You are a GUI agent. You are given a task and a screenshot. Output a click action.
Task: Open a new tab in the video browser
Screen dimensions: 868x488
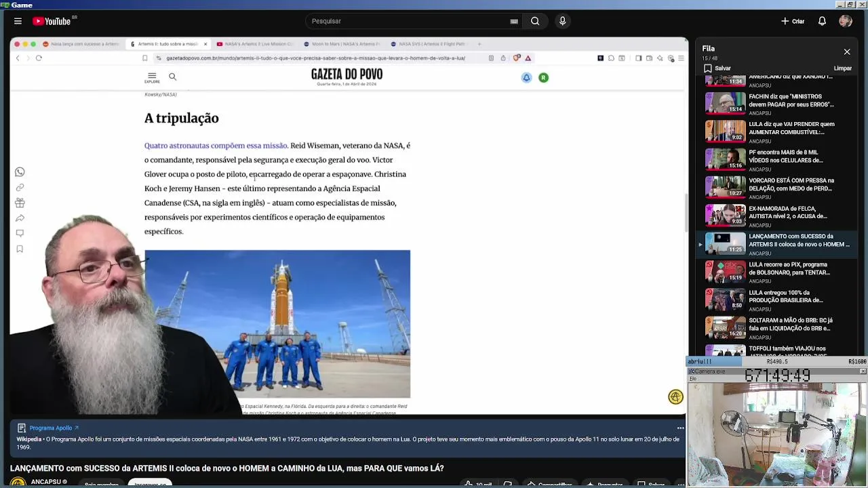tap(479, 44)
